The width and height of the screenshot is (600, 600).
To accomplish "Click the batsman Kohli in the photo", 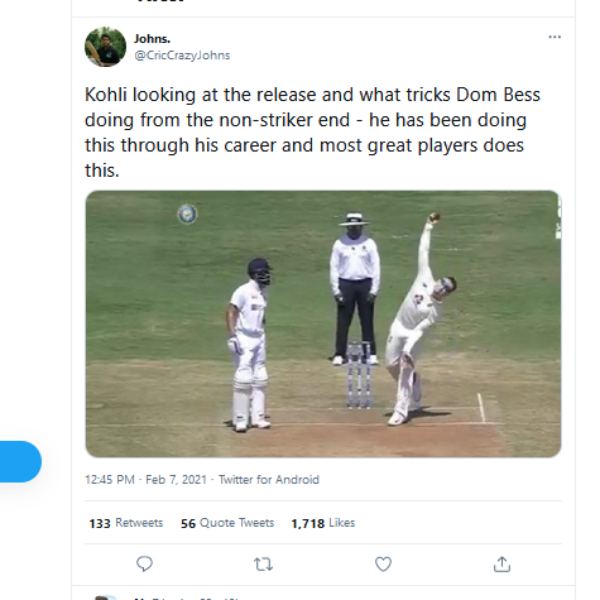I will (248, 340).
